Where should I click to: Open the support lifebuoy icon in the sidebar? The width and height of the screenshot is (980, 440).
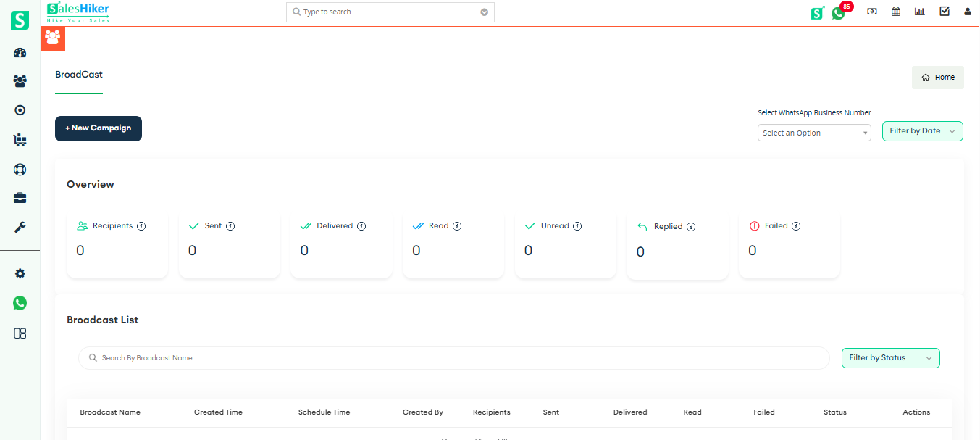(x=20, y=169)
